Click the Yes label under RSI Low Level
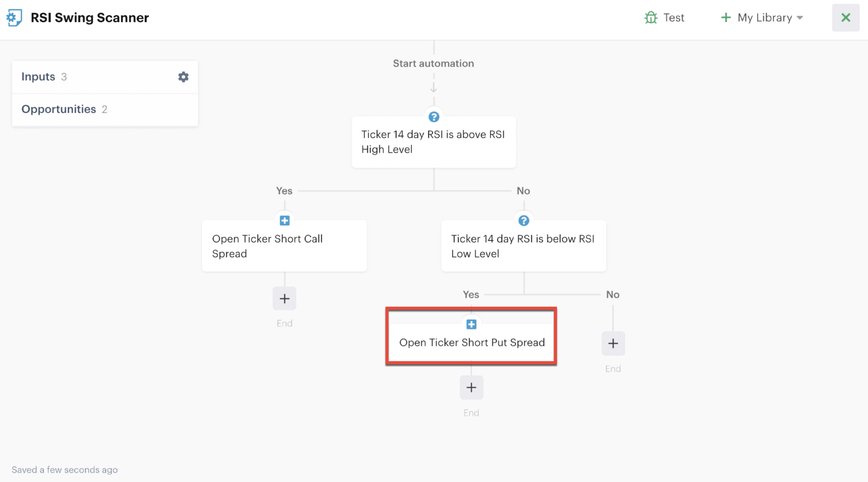This screenshot has width=868, height=482. [471, 294]
